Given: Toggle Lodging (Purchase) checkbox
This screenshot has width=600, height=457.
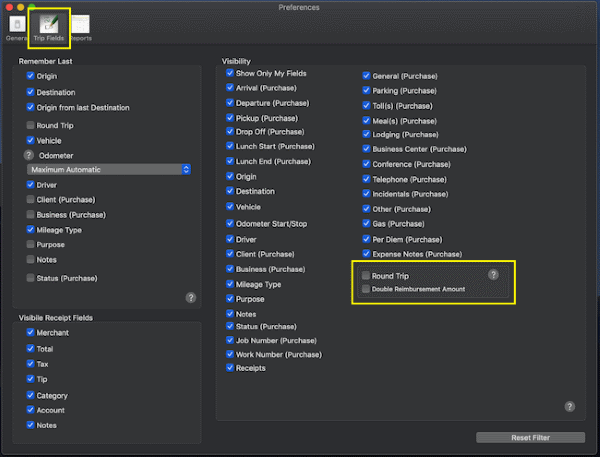Looking at the screenshot, I should coord(367,135).
